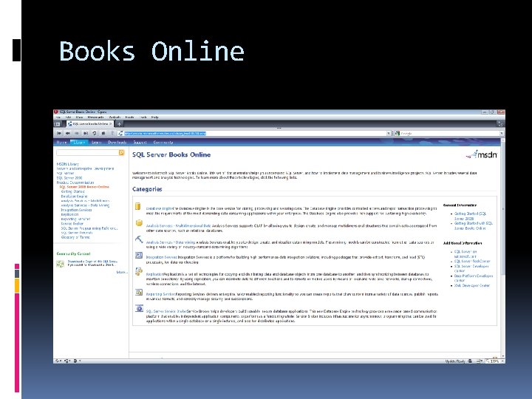Click the MSDN sidebar search button
This screenshot has height=399, width=532.
[121, 153]
